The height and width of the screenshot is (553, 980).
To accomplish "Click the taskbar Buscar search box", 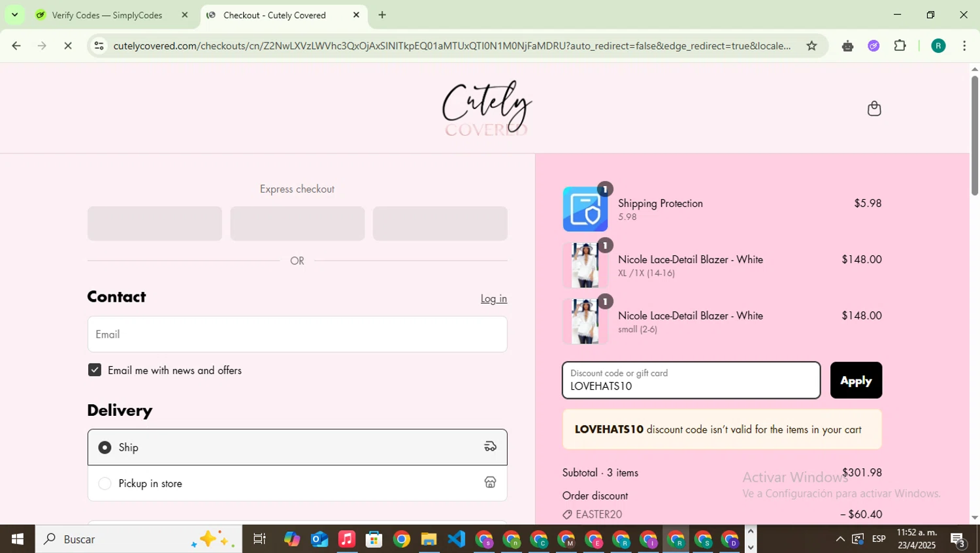I will [x=139, y=539].
